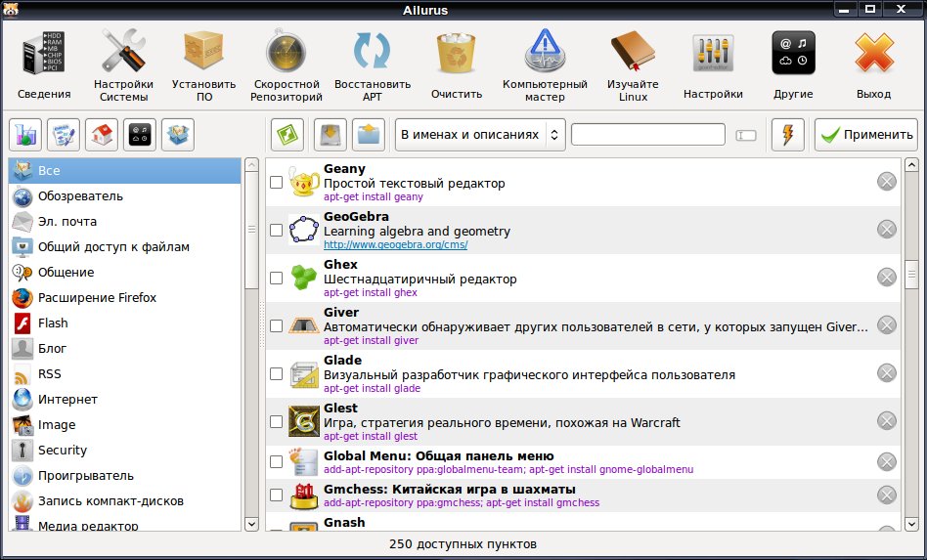Open the Сведения hardware info section

(x=44, y=65)
